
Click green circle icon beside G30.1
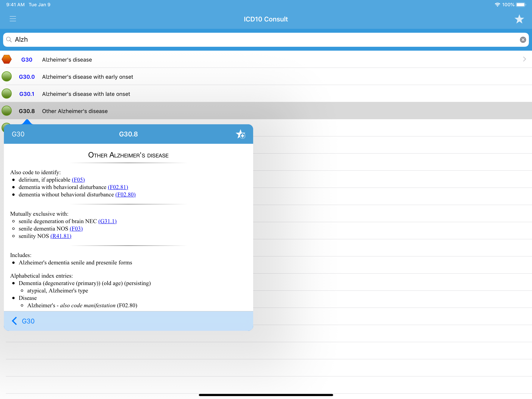7,94
